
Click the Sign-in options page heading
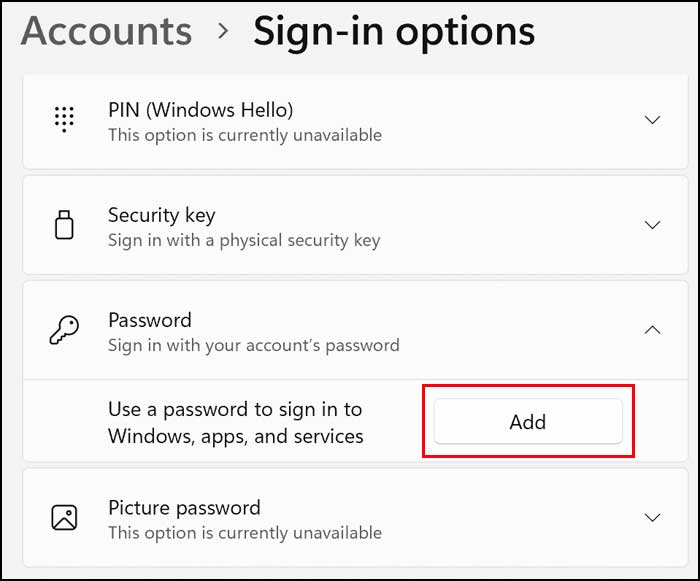pyautogui.click(x=393, y=31)
